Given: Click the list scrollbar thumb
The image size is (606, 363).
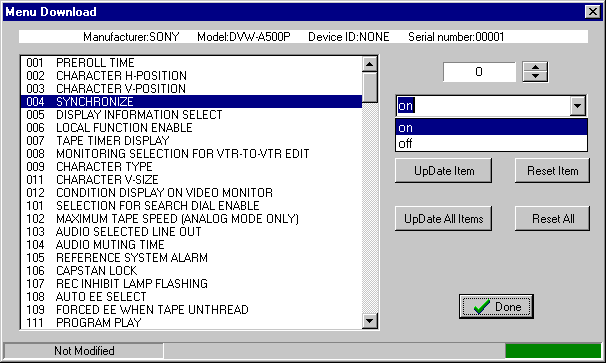Looking at the screenshot, I should click(x=370, y=87).
